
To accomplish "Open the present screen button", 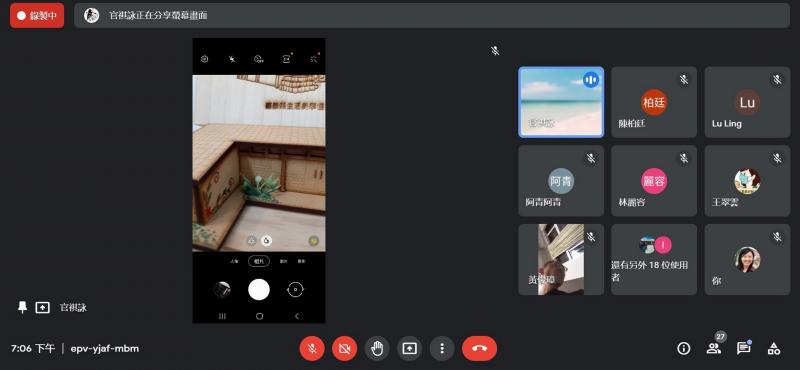I will [409, 349].
